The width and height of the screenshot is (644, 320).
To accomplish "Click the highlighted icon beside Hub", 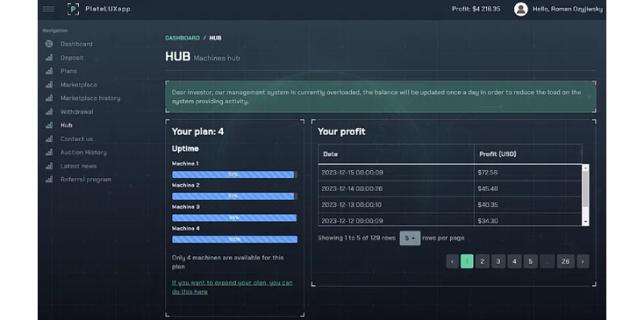I will pos(49,125).
